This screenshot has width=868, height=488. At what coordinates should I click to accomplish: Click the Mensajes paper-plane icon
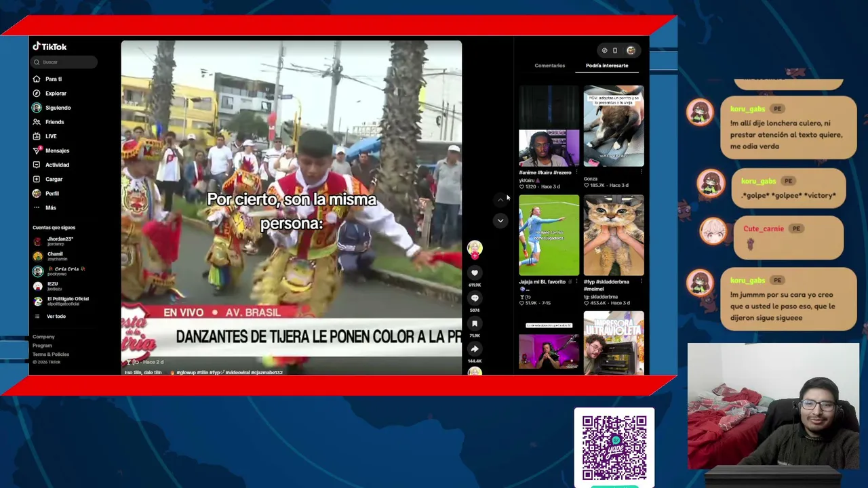coord(37,150)
